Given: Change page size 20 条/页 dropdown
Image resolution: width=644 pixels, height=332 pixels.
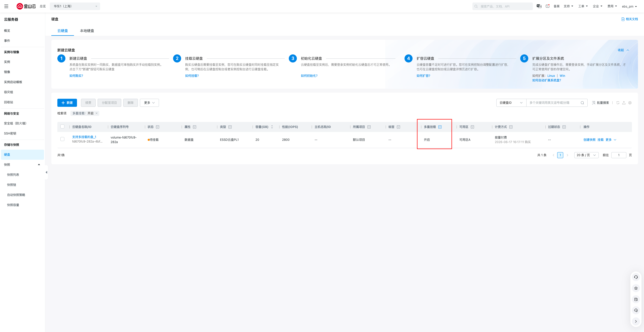Looking at the screenshot, I should pos(586,155).
